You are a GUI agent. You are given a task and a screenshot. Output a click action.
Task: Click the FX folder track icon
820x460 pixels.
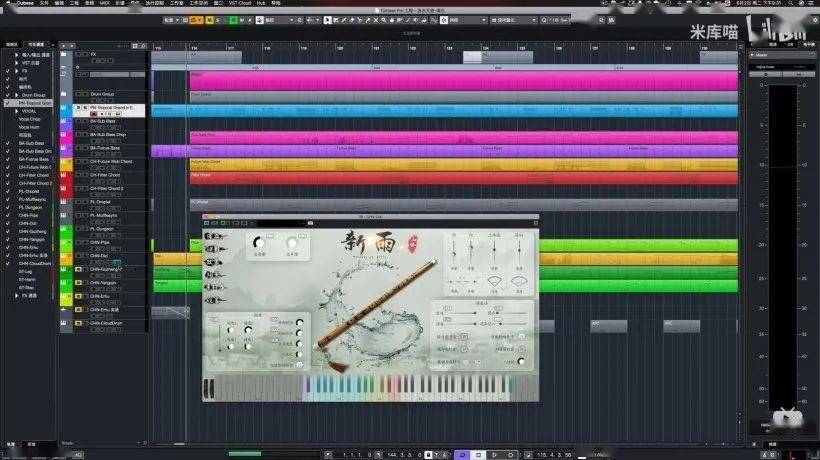click(63, 54)
